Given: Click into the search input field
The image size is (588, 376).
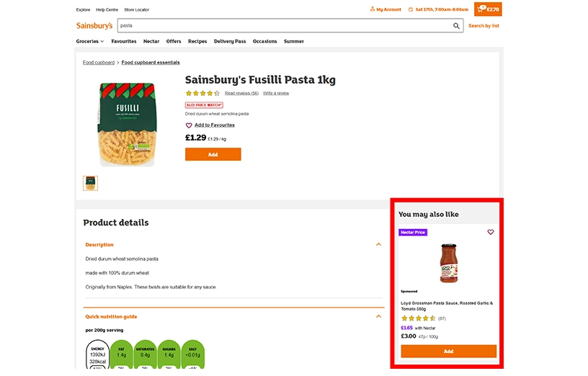Looking at the screenshot, I should click(281, 26).
